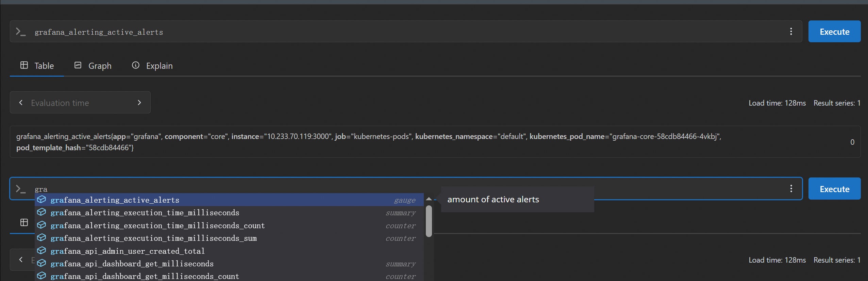Viewport: 868px width, 281px height.
Task: Execute the grafana_alerting_active_alerts query
Action: click(834, 31)
